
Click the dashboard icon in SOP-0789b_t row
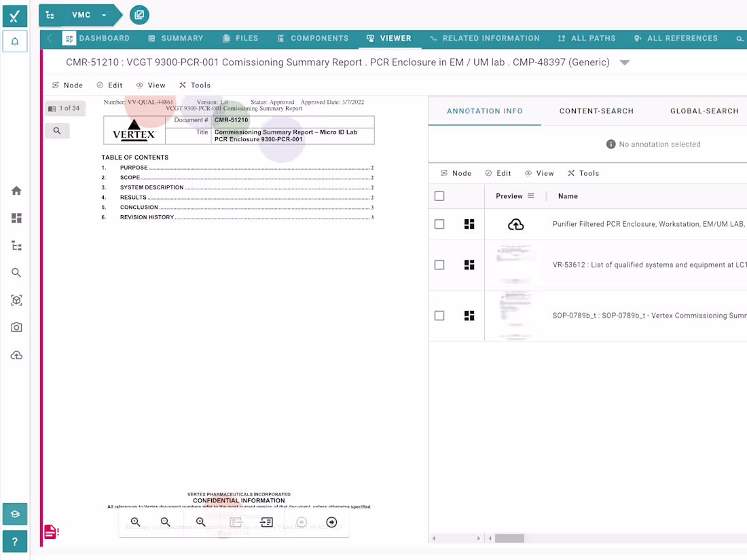point(469,316)
